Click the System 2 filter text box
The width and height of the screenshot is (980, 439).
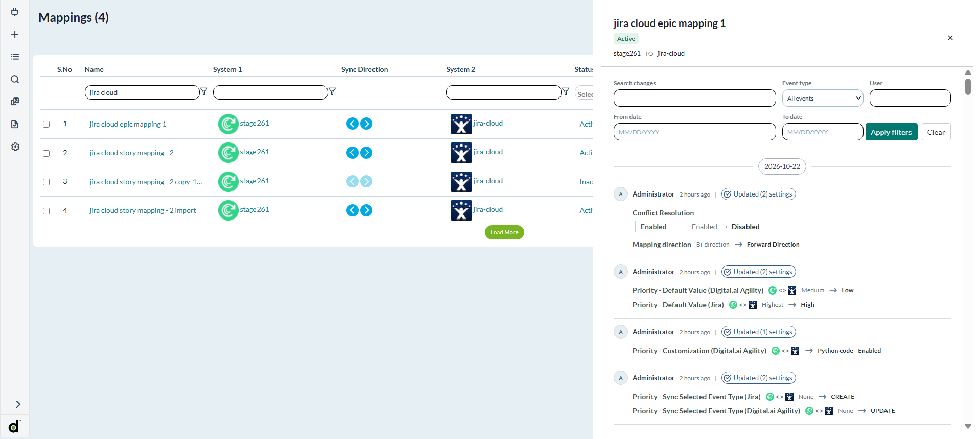click(504, 92)
